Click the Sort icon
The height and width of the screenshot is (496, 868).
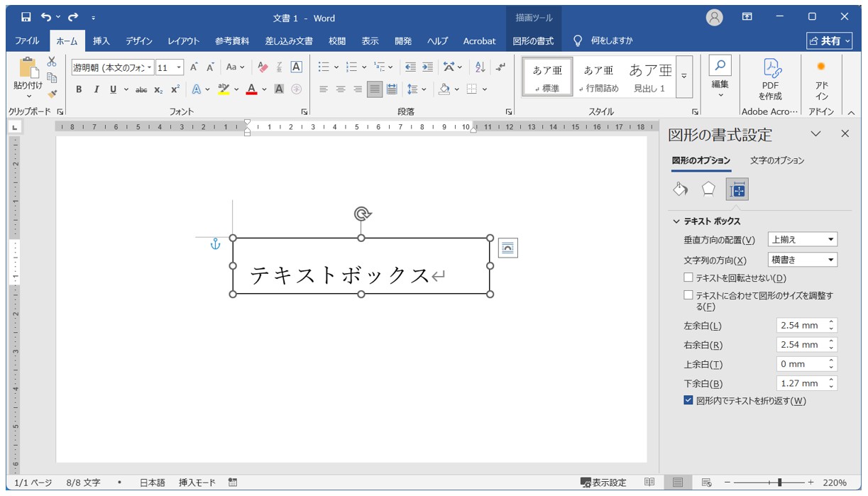[x=480, y=67]
